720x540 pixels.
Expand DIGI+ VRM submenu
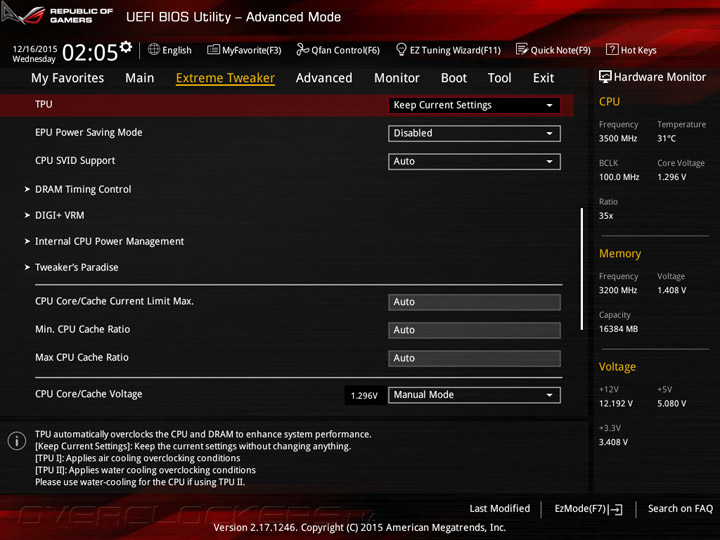59,215
